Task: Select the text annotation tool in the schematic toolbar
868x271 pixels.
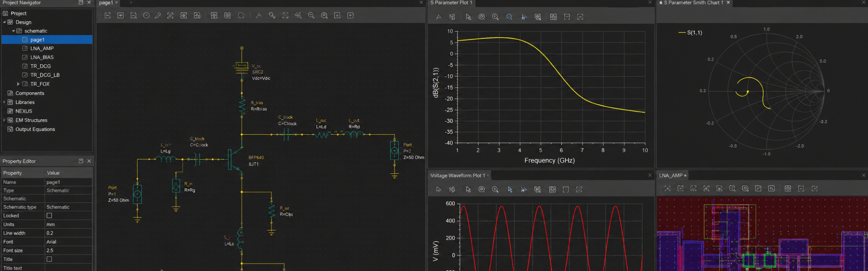Action: point(259,15)
